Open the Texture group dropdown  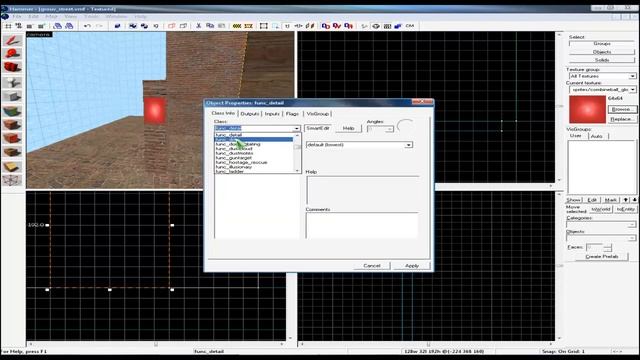point(602,76)
